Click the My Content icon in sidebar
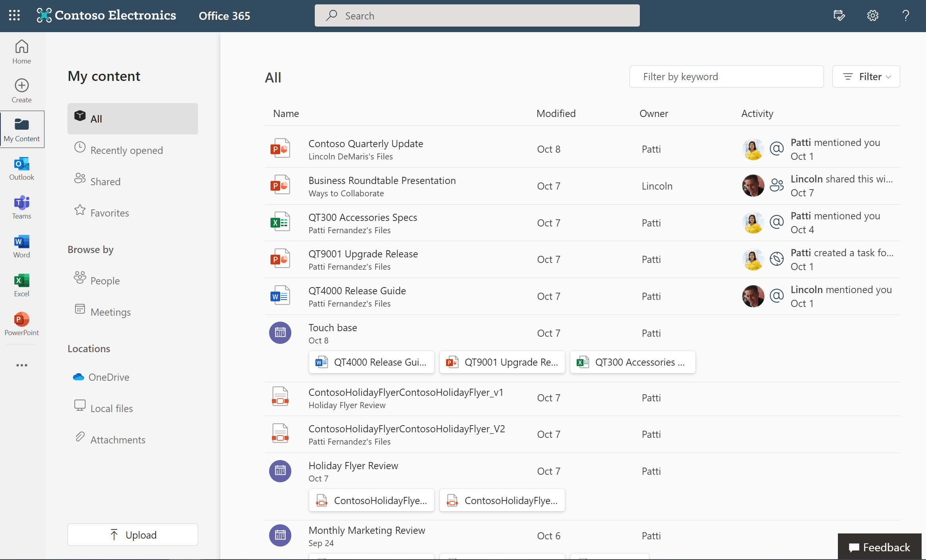 click(21, 124)
